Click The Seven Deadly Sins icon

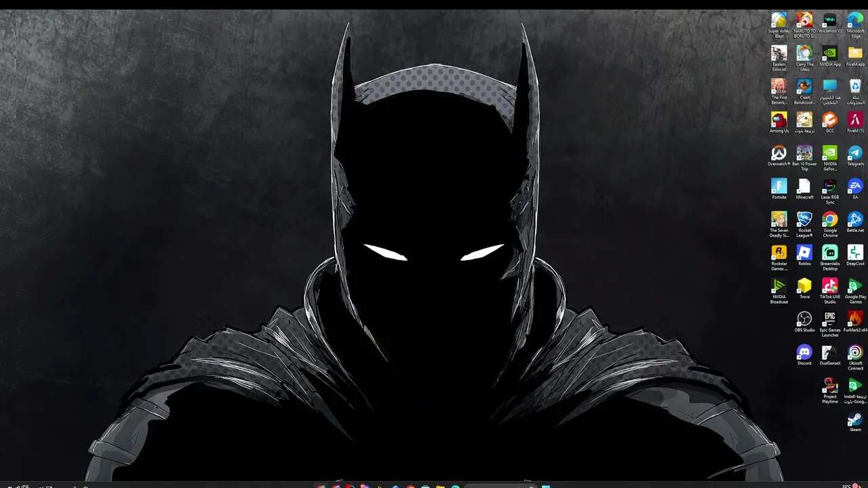point(779,220)
